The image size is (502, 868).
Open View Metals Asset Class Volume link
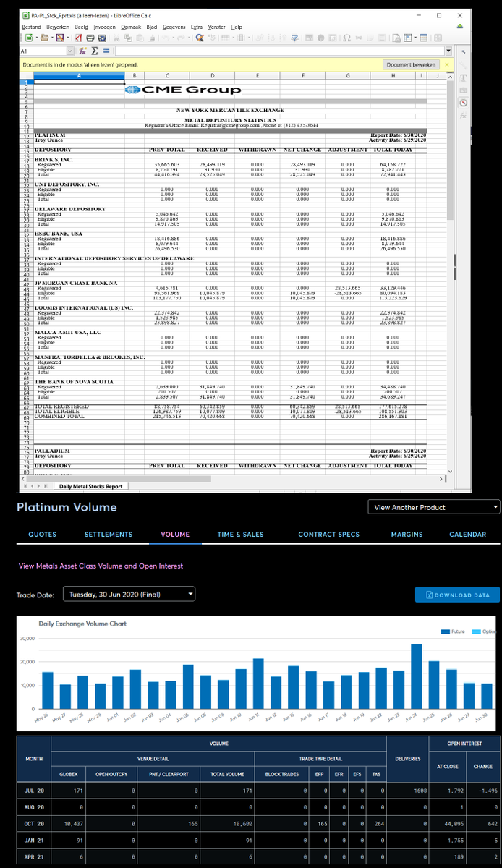101,566
